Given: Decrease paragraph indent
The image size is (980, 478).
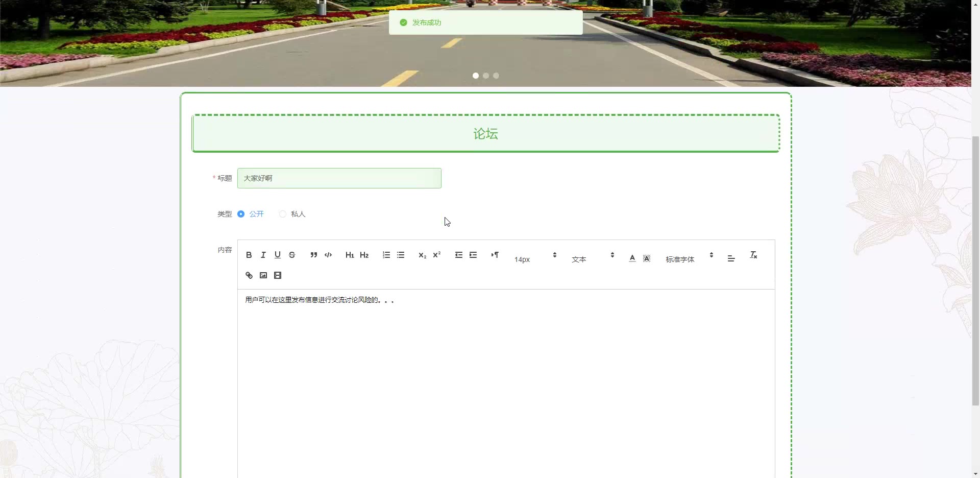Looking at the screenshot, I should pos(459,255).
